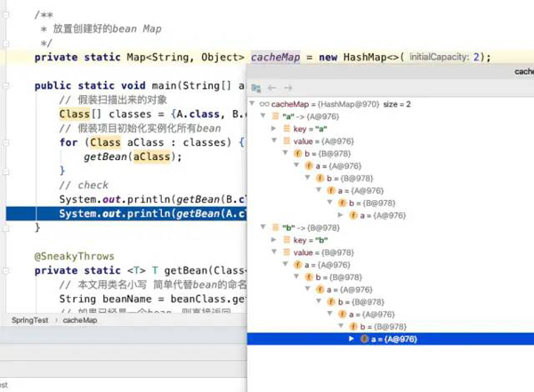Click the glasses icon next to cacheMap root
Viewport: 534px width, 392px height.
pos(264,105)
